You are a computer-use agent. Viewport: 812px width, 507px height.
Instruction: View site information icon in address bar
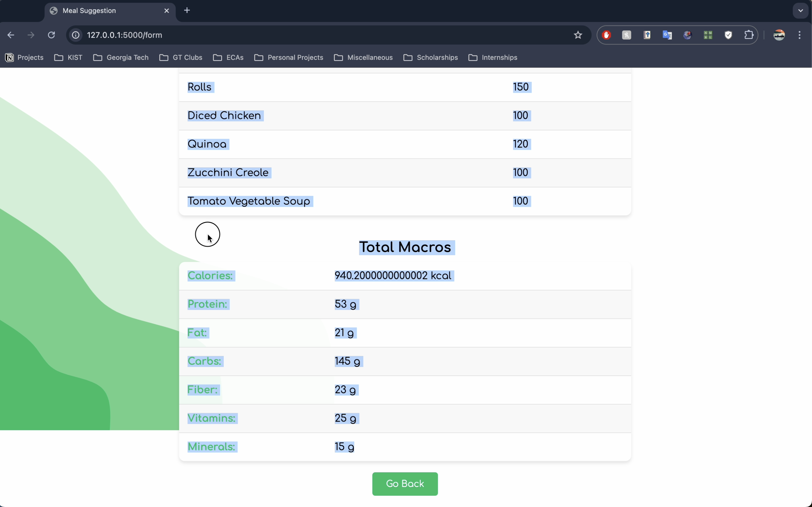click(x=76, y=35)
